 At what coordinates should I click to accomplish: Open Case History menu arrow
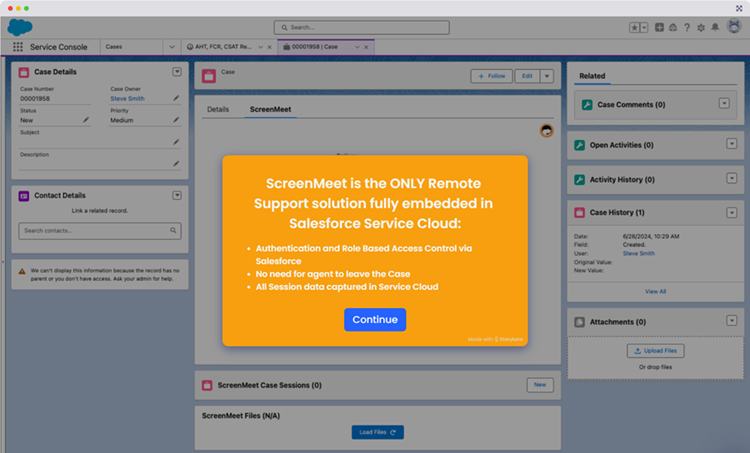click(x=731, y=212)
